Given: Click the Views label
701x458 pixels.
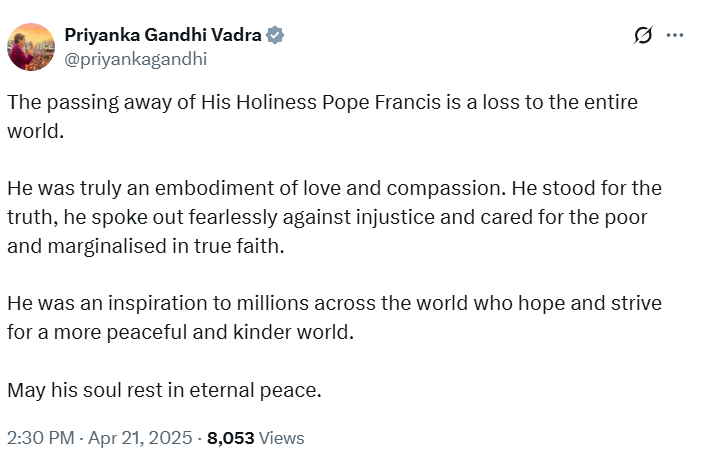Looking at the screenshot, I should (x=281, y=438).
